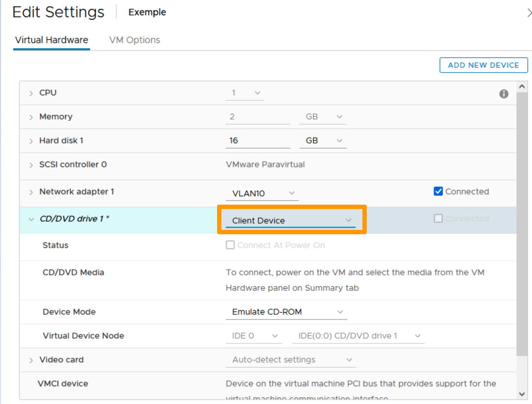Click the Add New Device button
Screen dimensions: 532x404
tap(483, 65)
